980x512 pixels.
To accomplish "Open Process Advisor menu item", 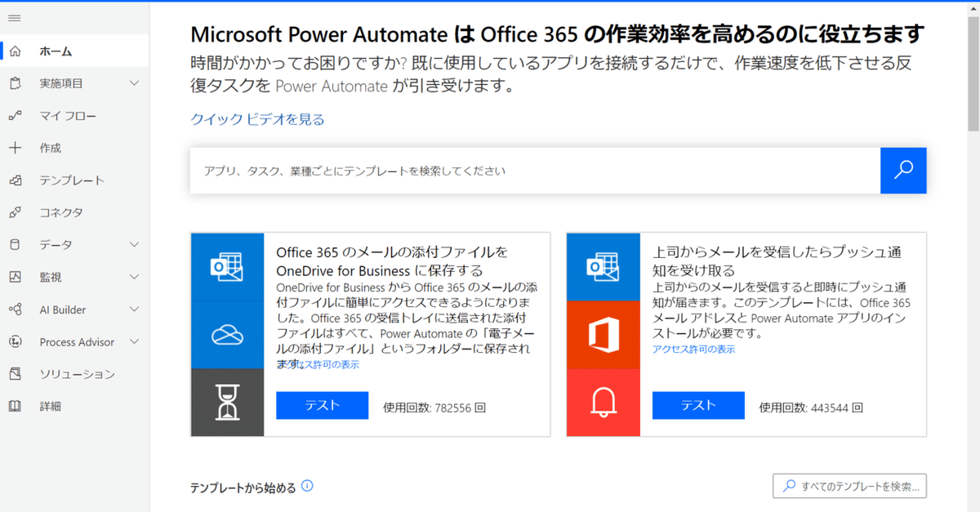I will pos(77,342).
